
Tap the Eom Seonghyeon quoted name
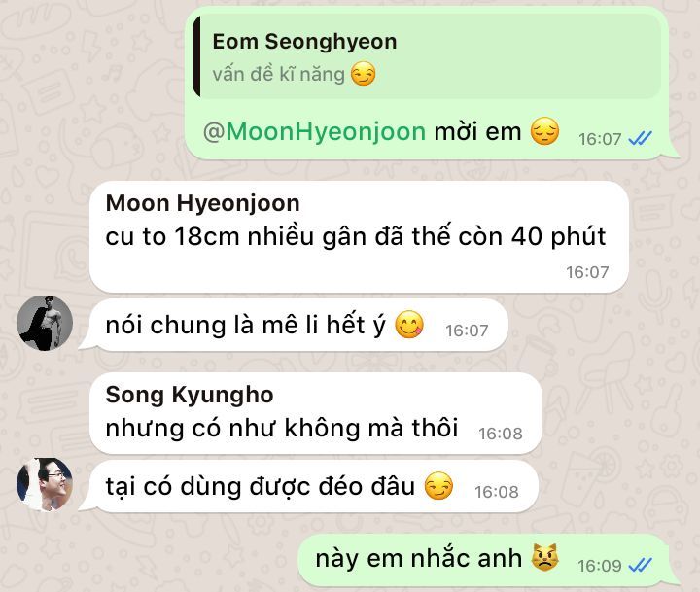coord(304,42)
